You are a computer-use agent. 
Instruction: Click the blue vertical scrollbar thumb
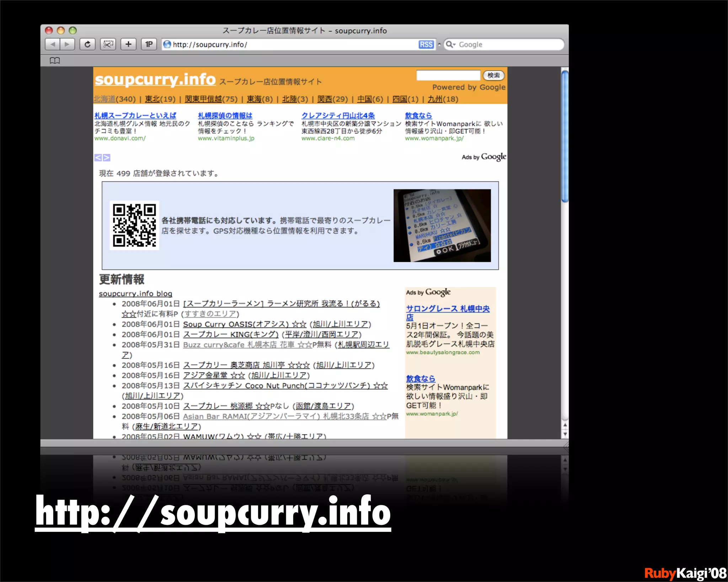564,136
